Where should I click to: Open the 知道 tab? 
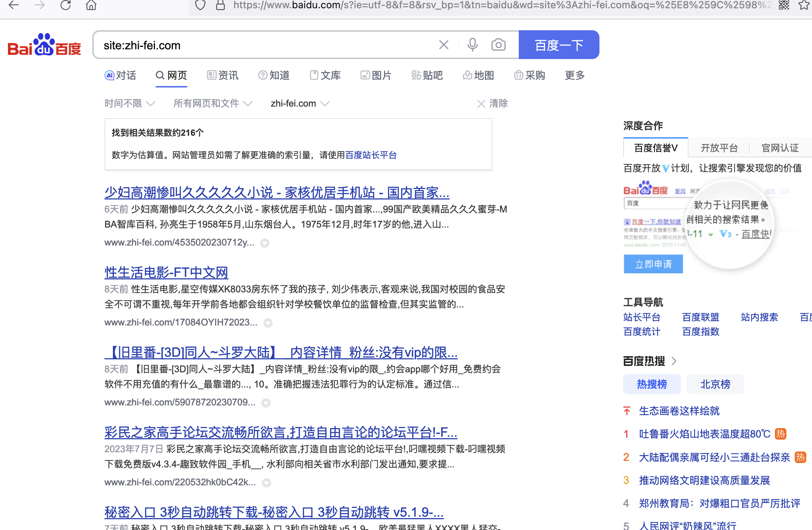274,75
